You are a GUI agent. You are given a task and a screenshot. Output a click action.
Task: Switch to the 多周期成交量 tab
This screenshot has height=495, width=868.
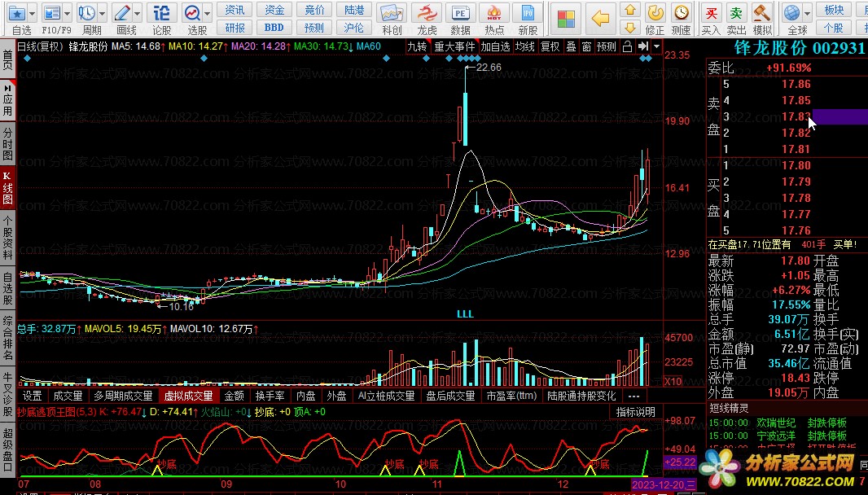(123, 396)
